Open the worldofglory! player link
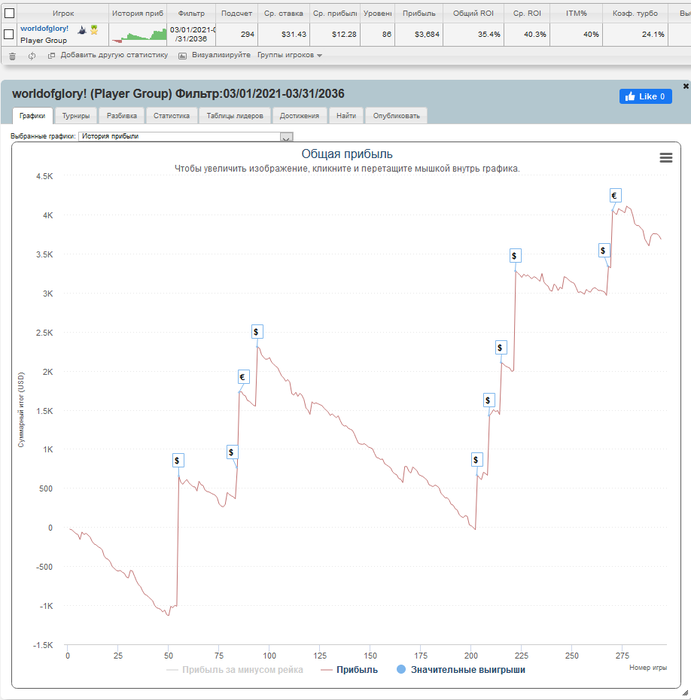Image resolution: width=691 pixels, height=700 pixels. click(44, 29)
